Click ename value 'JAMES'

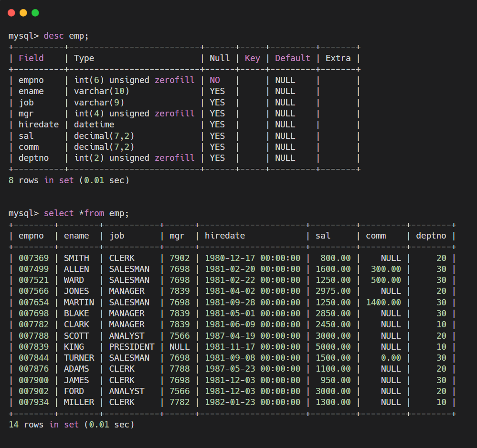click(x=76, y=381)
